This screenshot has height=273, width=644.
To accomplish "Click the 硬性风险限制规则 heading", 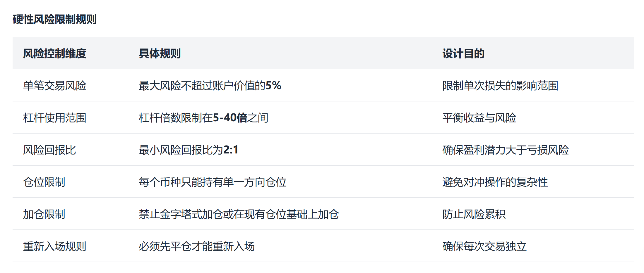I will click(54, 19).
